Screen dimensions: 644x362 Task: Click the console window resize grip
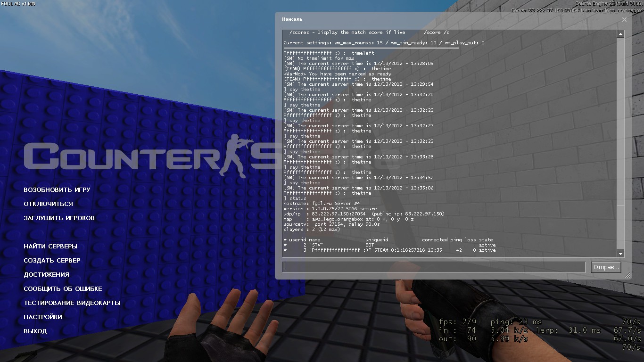(628, 276)
